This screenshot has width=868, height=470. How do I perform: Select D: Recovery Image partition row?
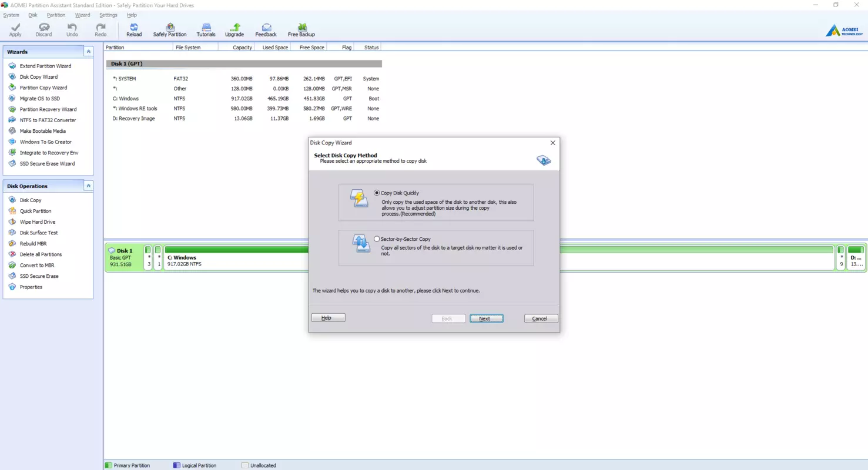tap(243, 119)
